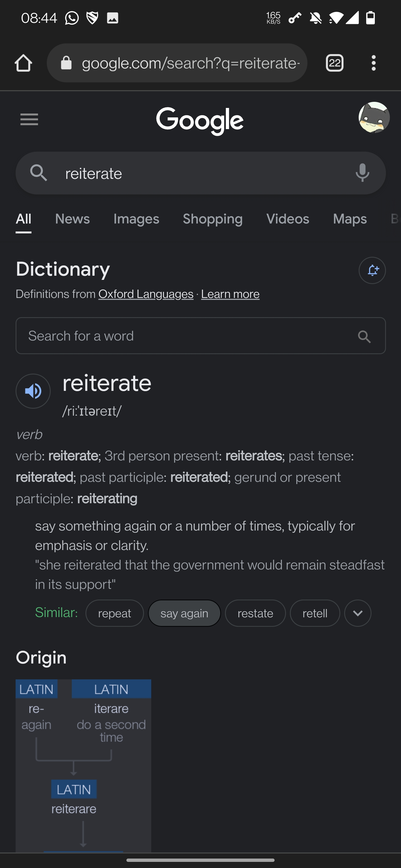Open the tab switcher showing 22 tabs

point(334,63)
